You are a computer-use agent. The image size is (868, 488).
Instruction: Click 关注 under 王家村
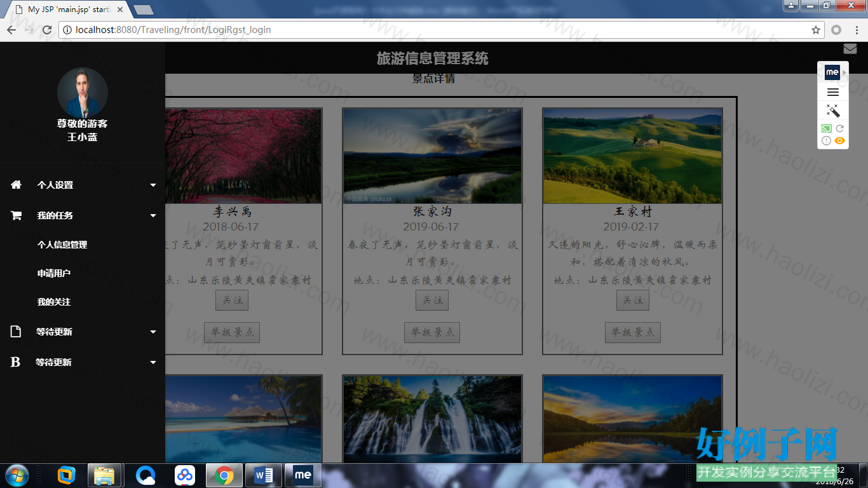(x=633, y=301)
